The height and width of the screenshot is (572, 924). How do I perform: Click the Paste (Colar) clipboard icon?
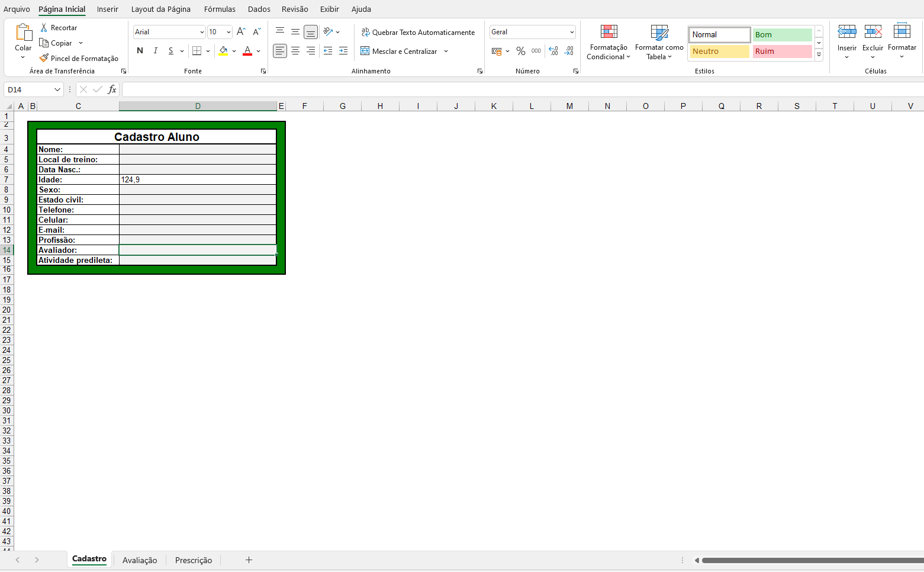click(x=23, y=33)
